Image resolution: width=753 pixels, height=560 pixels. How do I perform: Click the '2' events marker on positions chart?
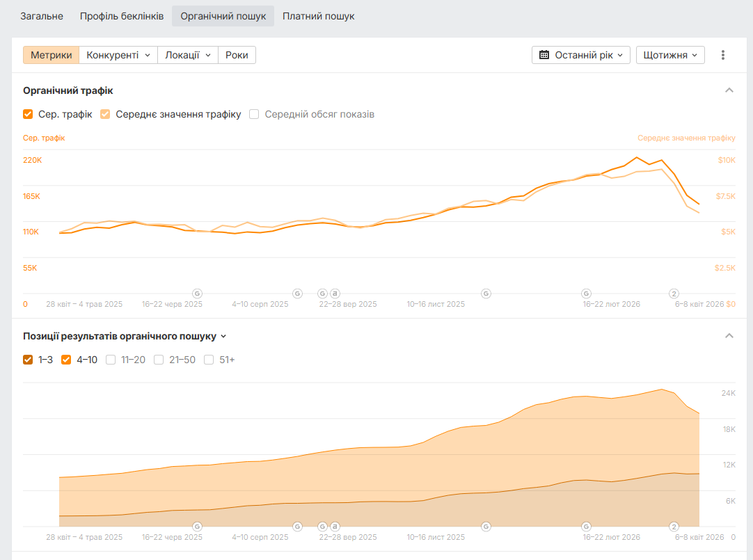point(674,527)
